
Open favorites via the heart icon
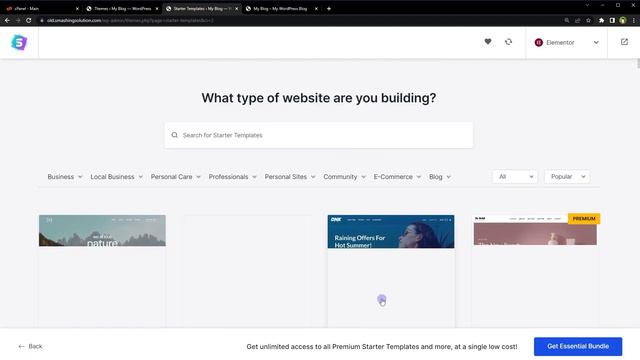pos(488,42)
